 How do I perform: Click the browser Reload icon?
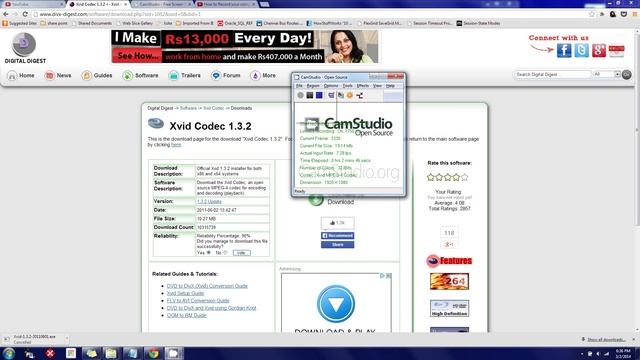(x=25, y=14)
